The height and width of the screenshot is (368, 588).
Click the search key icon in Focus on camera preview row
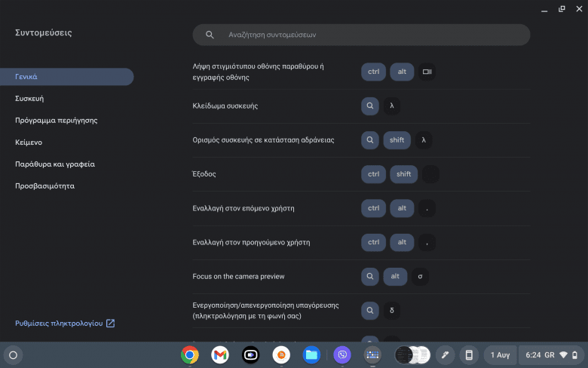369,277
